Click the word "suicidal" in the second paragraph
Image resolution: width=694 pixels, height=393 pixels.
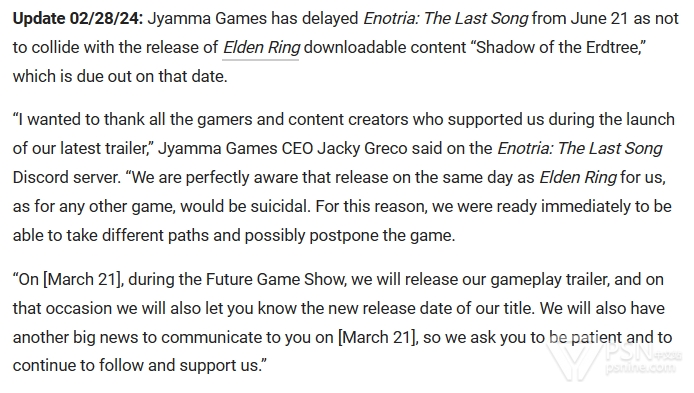tap(279, 206)
